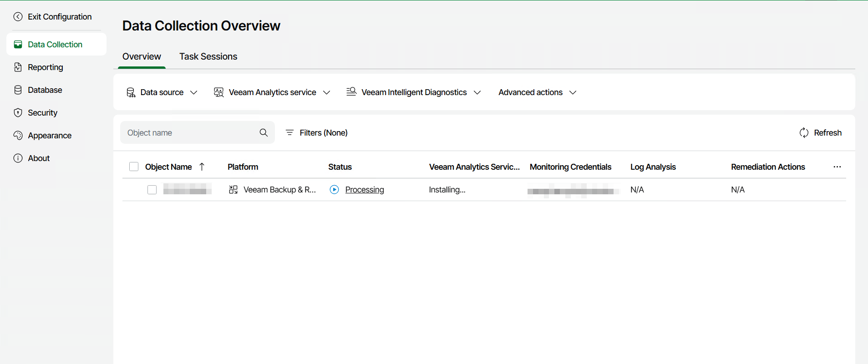The width and height of the screenshot is (868, 364).
Task: Open the Reporting section
Action: (x=46, y=67)
